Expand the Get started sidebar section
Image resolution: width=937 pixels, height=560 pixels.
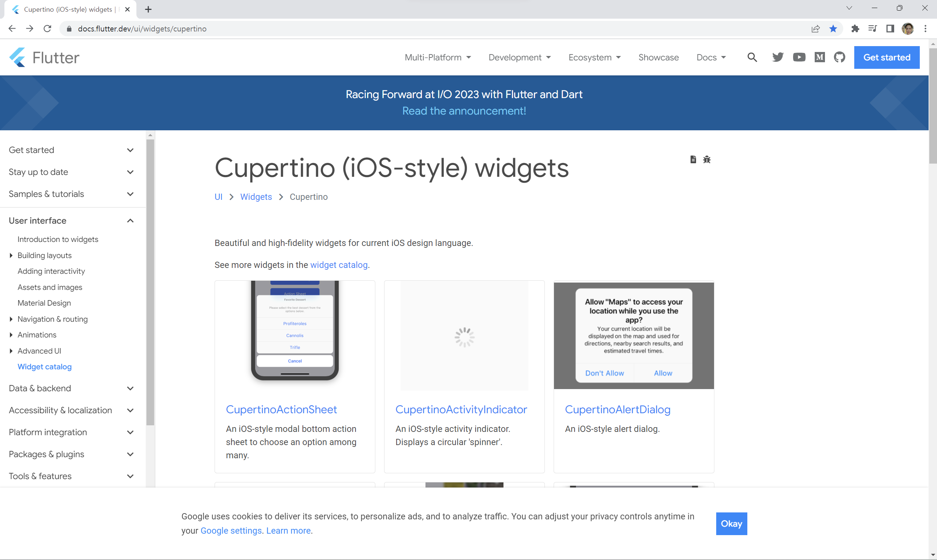point(72,150)
